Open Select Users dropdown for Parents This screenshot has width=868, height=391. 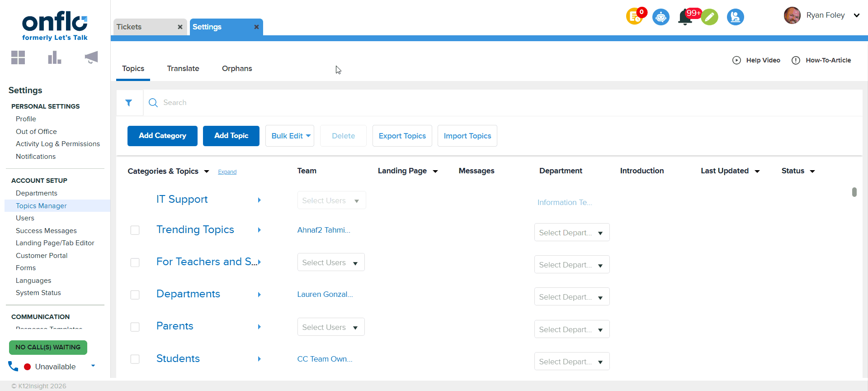click(331, 327)
